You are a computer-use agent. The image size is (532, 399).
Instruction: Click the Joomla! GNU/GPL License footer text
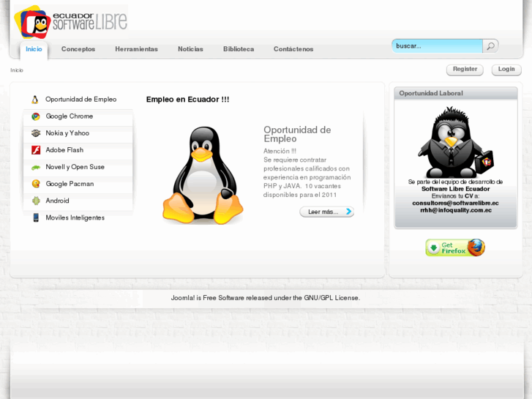click(266, 298)
